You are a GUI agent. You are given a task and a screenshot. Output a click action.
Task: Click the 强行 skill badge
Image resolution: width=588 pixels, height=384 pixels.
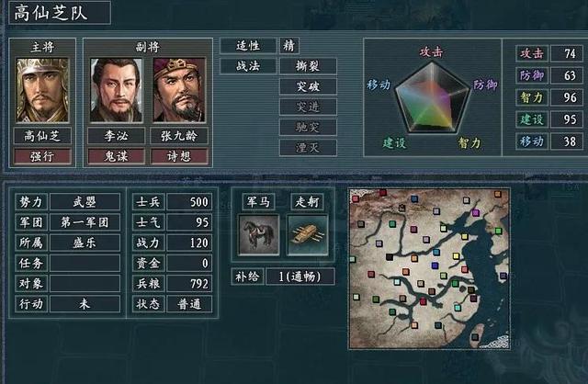click(42, 156)
